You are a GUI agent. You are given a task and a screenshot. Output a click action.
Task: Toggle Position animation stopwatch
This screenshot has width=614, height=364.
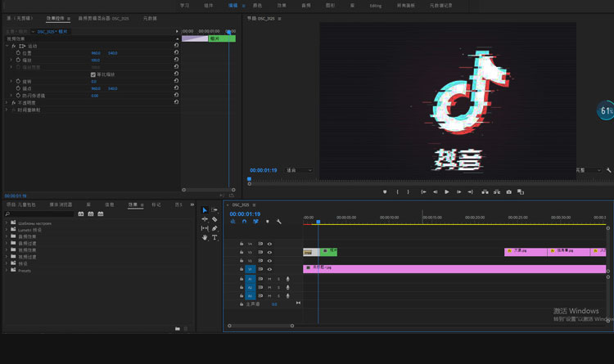[x=18, y=53]
